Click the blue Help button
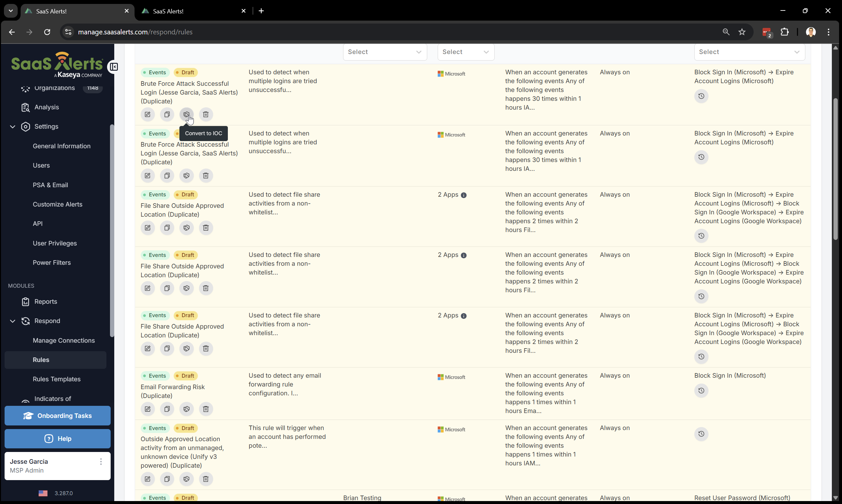This screenshot has width=842, height=504. click(57, 439)
